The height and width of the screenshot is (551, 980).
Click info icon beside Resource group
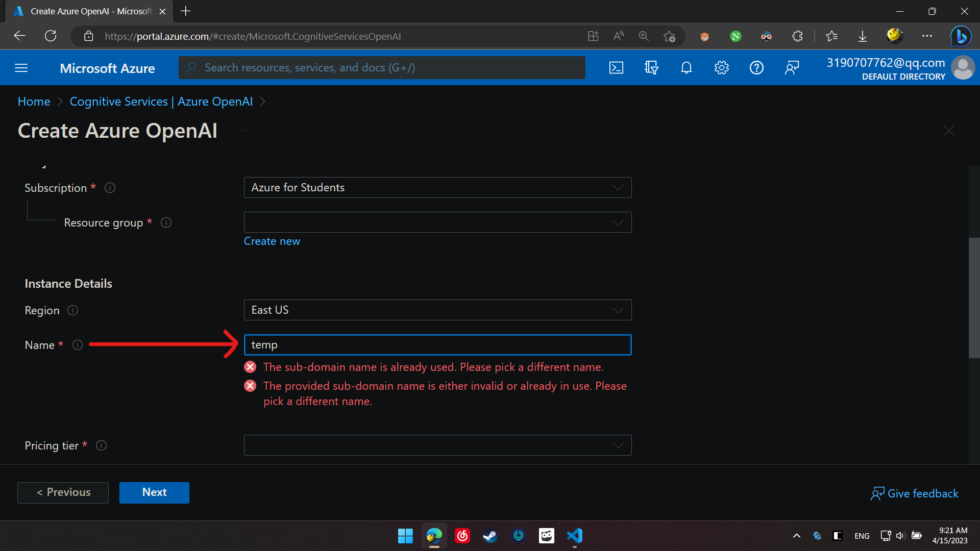[166, 222]
